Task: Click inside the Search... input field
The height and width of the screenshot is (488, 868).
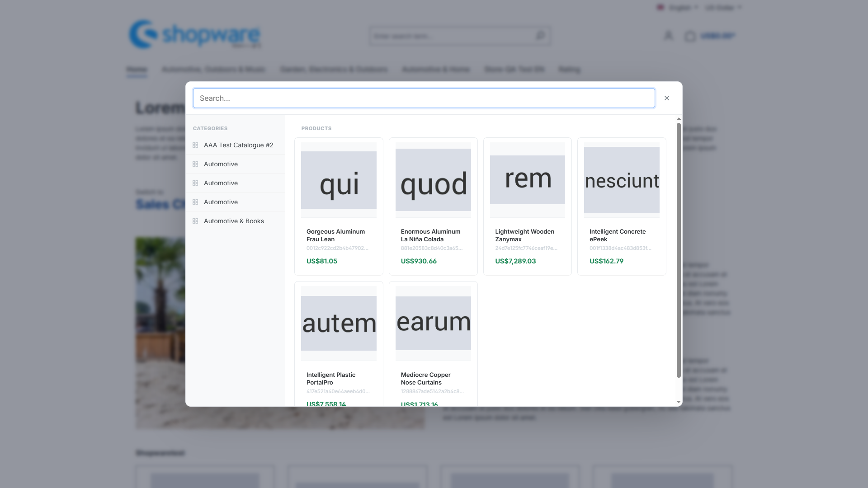Action: point(424,98)
